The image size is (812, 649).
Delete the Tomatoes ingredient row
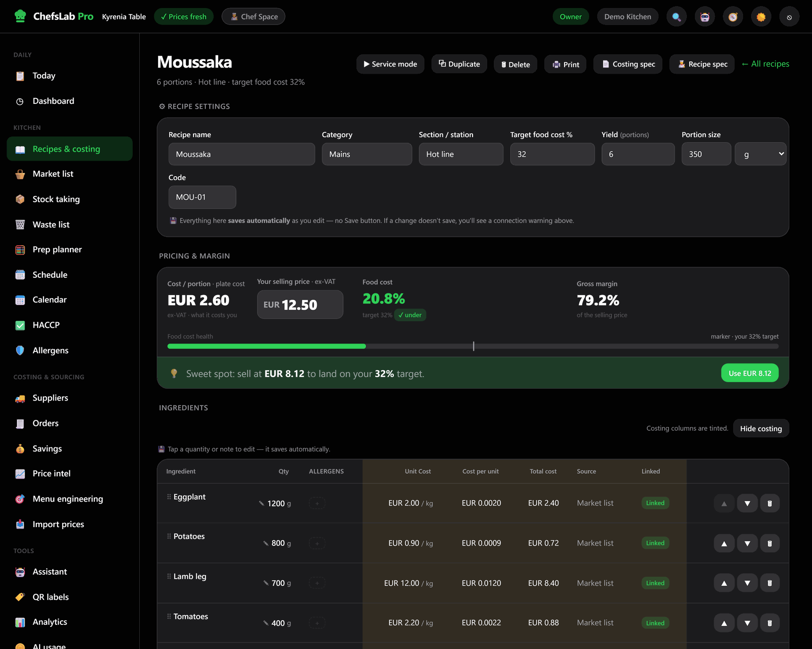pos(770,623)
